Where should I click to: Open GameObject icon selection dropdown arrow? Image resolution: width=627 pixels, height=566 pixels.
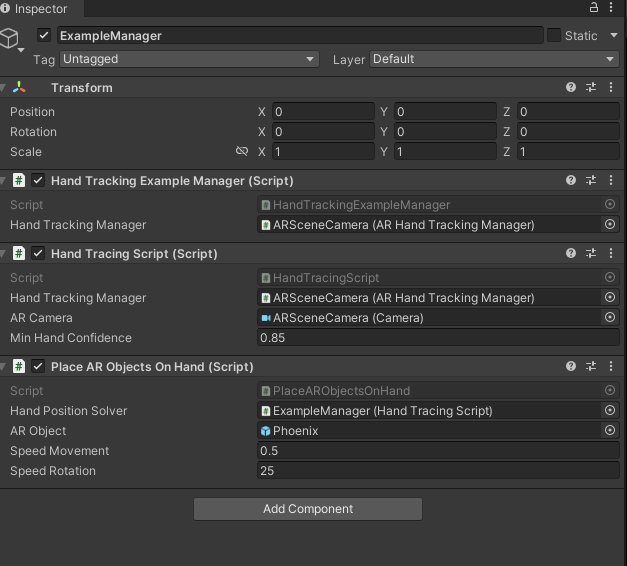[x=21, y=50]
